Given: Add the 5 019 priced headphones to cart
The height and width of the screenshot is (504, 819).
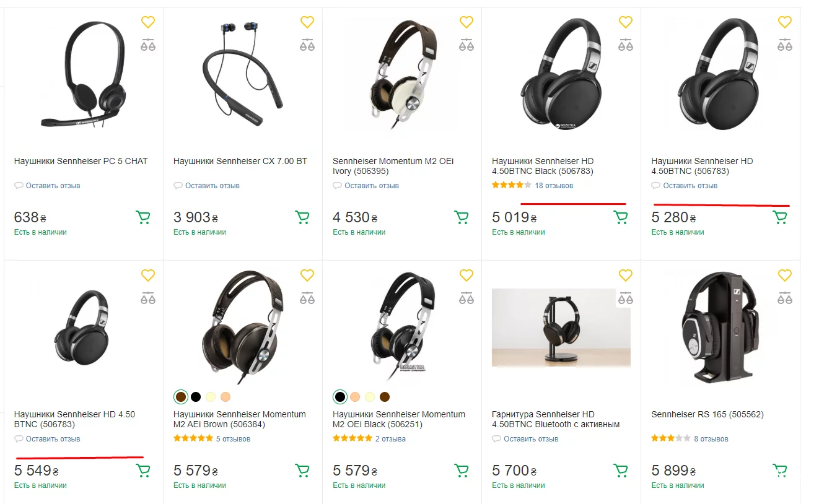Looking at the screenshot, I should click(x=621, y=217).
